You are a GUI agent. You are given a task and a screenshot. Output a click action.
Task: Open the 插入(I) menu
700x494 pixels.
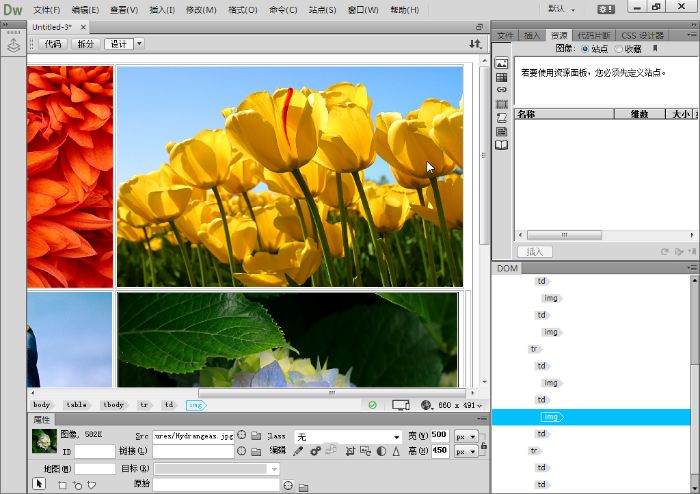coord(164,10)
